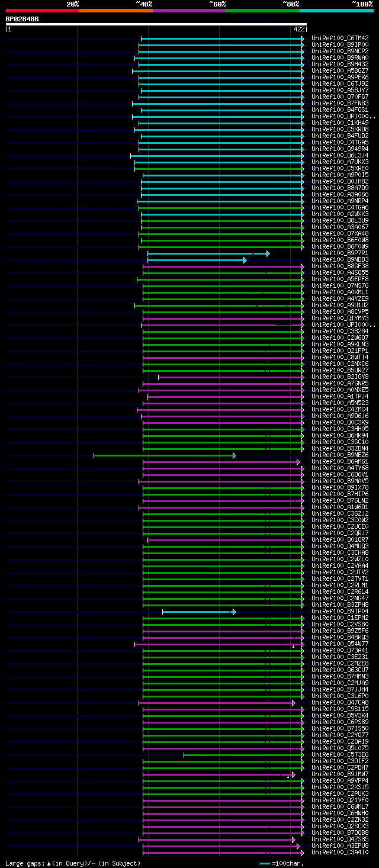The width and height of the screenshot is (379, 868).
Task: Select the UniRef100_B9MAV5 label
Action: point(340,481)
